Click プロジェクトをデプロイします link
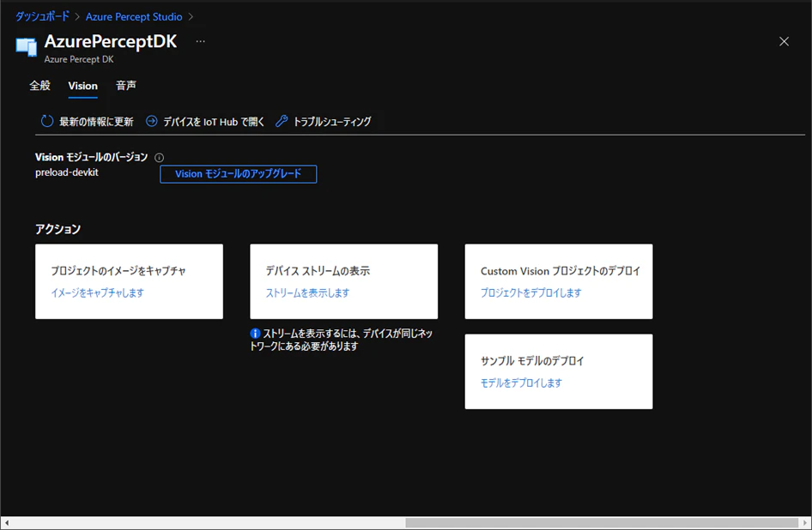 coord(530,293)
